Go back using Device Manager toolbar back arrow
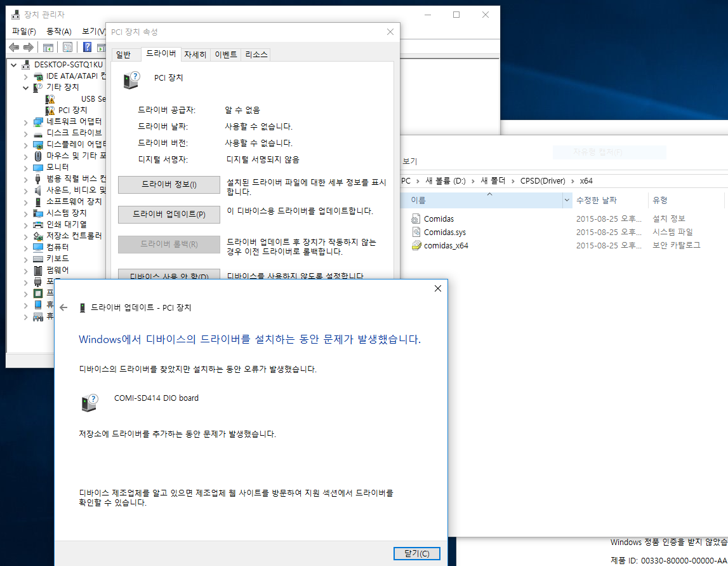The height and width of the screenshot is (566, 728). (14, 47)
